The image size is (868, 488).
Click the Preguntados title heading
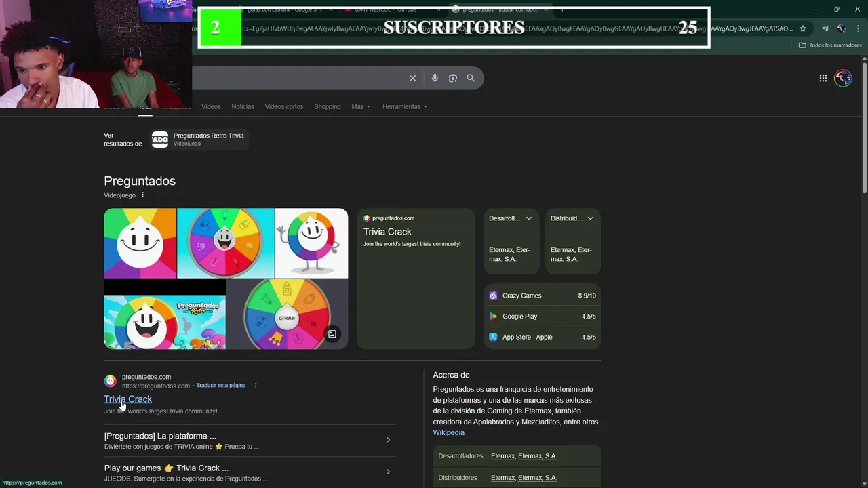click(140, 181)
